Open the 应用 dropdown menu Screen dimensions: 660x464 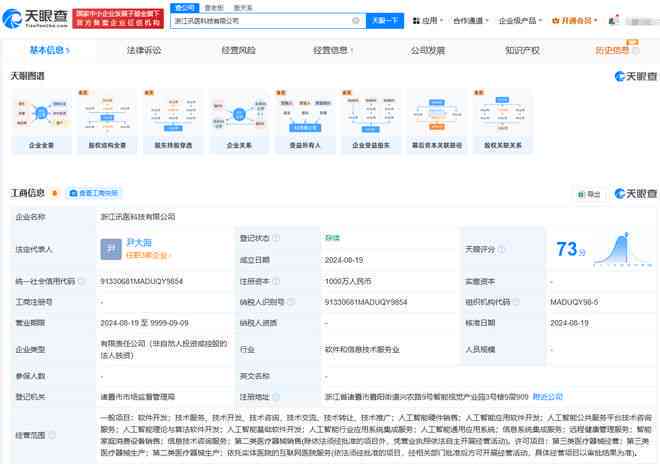click(x=427, y=20)
